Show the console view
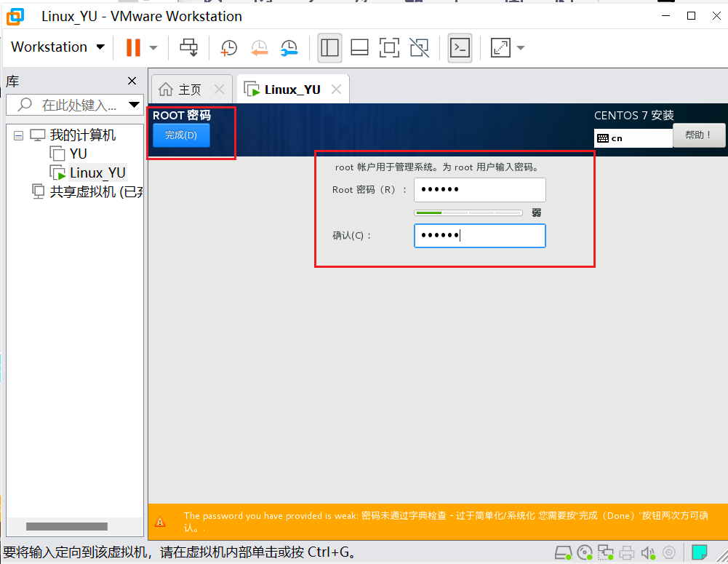The height and width of the screenshot is (564, 728). [x=460, y=47]
